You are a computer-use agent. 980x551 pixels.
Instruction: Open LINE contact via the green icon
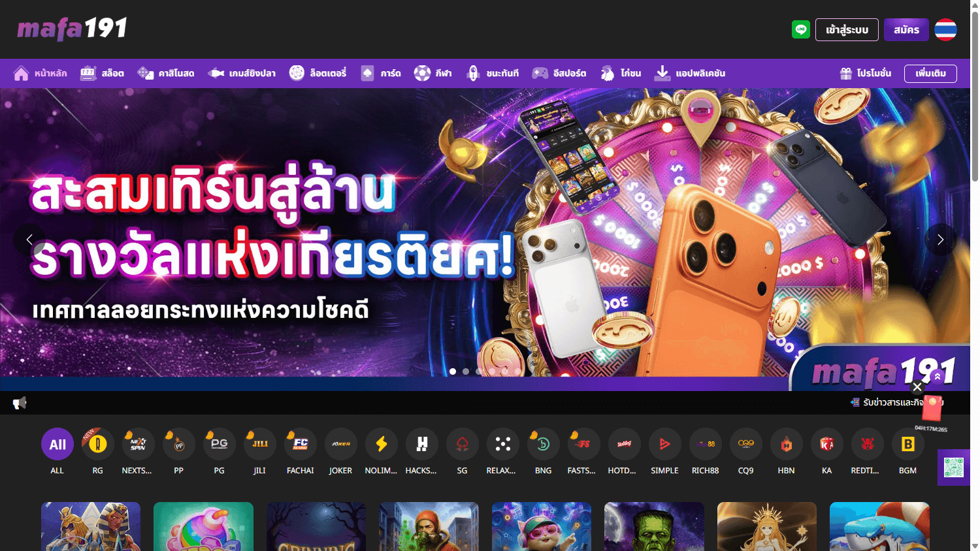800,29
